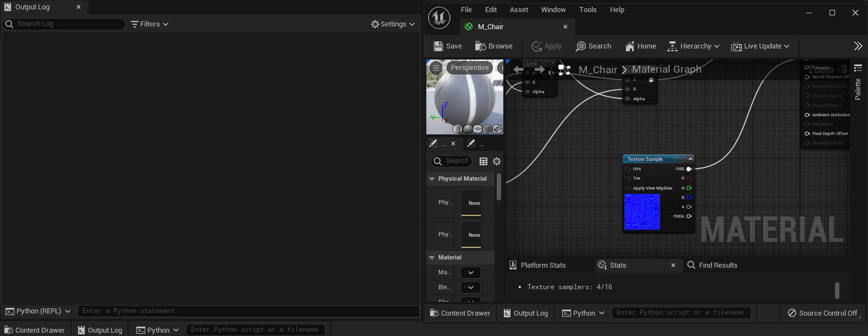868x336 pixels.
Task: Navigate forward in the material graph
Action: pos(540,69)
